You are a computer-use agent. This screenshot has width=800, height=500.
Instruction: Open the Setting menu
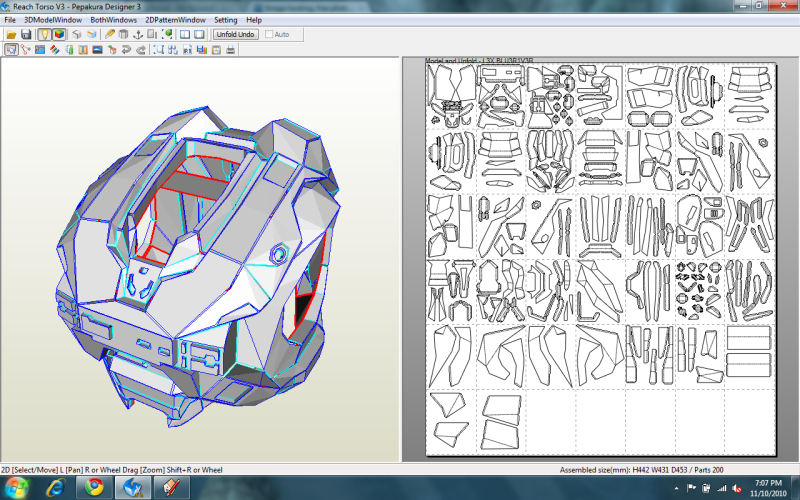(x=226, y=20)
